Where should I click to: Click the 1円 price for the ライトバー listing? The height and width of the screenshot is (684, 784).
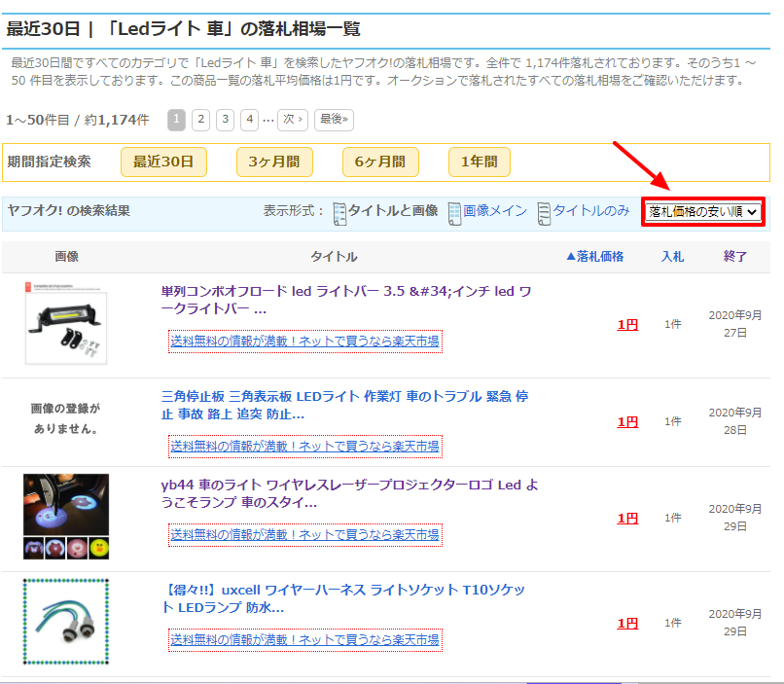click(x=627, y=325)
